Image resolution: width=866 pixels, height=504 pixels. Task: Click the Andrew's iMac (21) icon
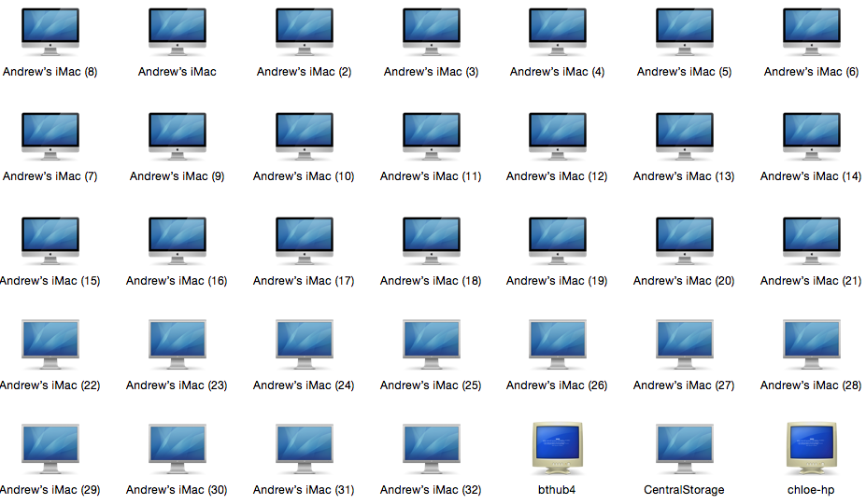pyautogui.click(x=811, y=241)
